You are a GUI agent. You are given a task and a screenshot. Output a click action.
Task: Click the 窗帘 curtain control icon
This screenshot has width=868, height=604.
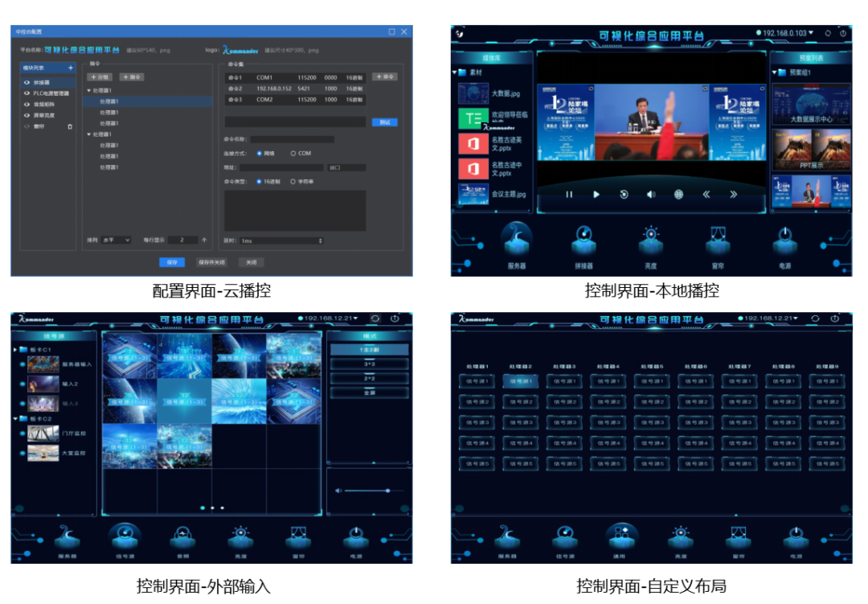click(718, 241)
